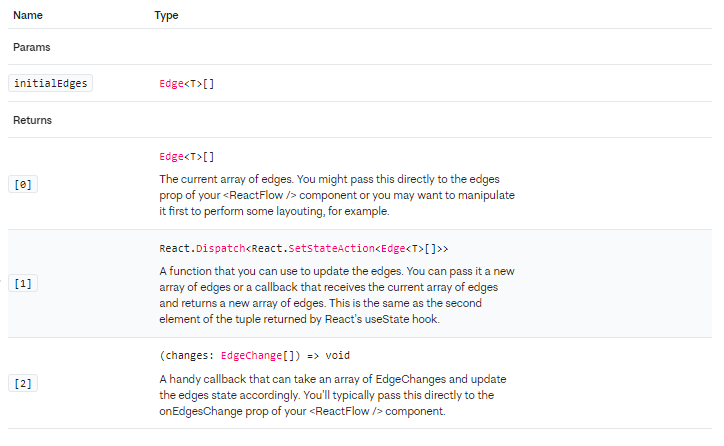Click the [0] return index badge
The width and height of the screenshot is (724, 446).
point(23,185)
